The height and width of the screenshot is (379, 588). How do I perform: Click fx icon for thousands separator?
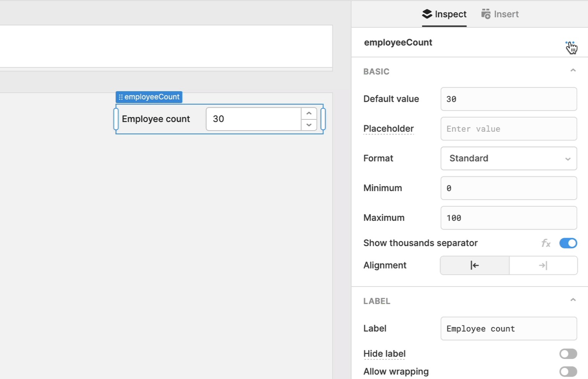(546, 243)
